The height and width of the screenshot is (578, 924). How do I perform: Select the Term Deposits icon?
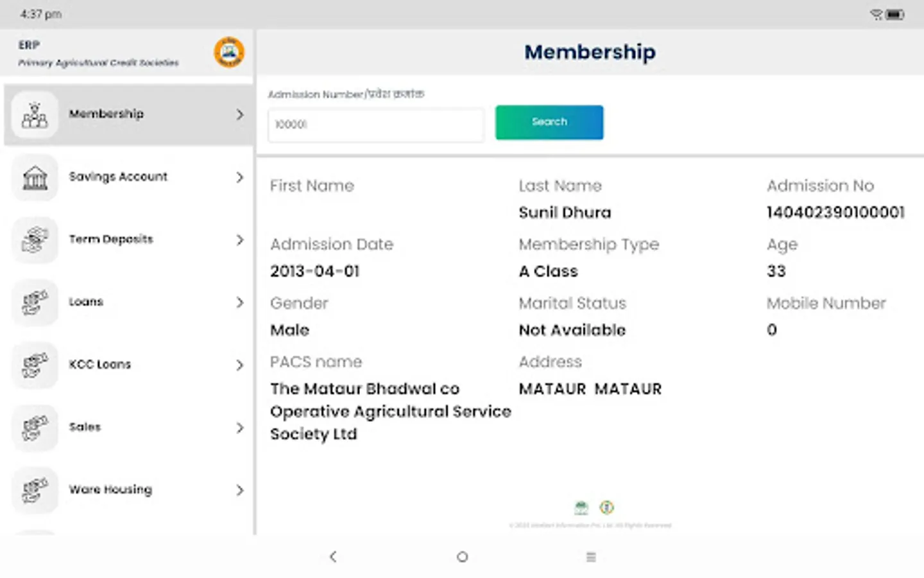pos(35,240)
